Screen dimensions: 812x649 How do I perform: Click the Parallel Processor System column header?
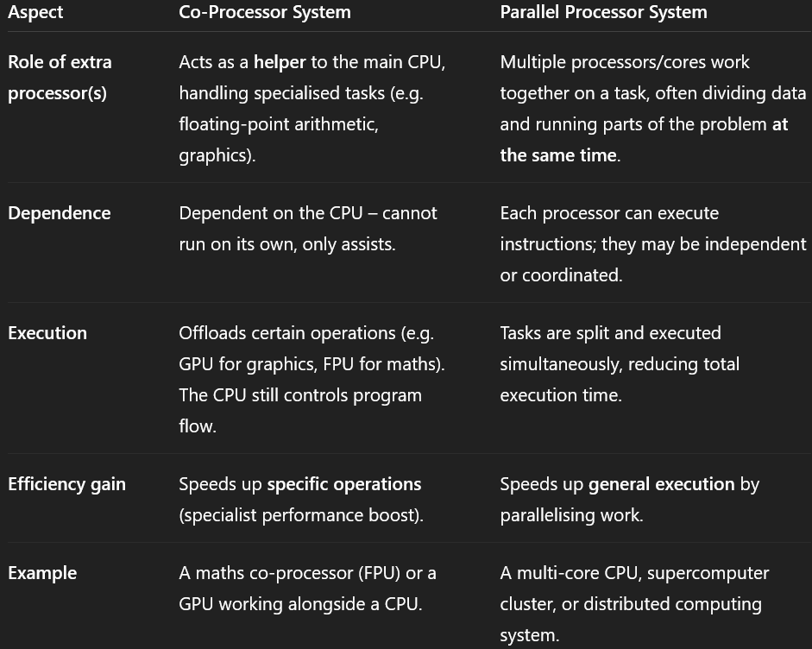click(603, 12)
